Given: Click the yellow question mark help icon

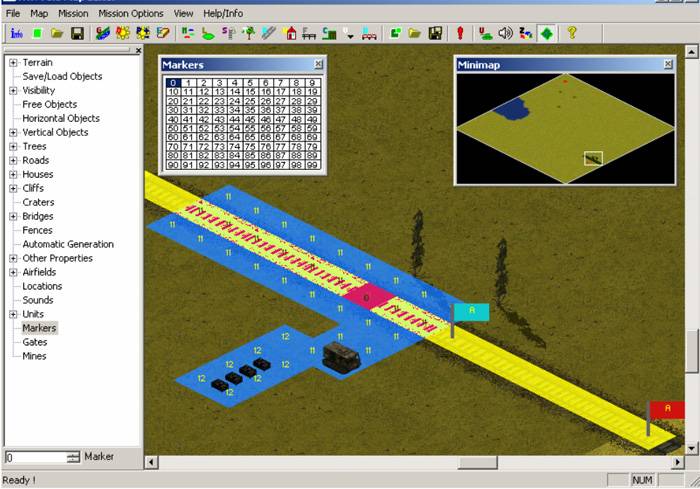Looking at the screenshot, I should click(572, 33).
